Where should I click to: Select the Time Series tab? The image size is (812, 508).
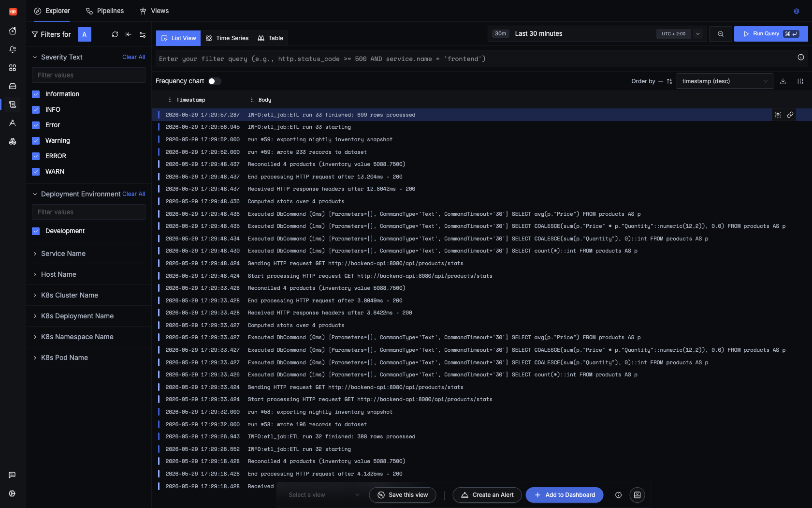(x=227, y=38)
